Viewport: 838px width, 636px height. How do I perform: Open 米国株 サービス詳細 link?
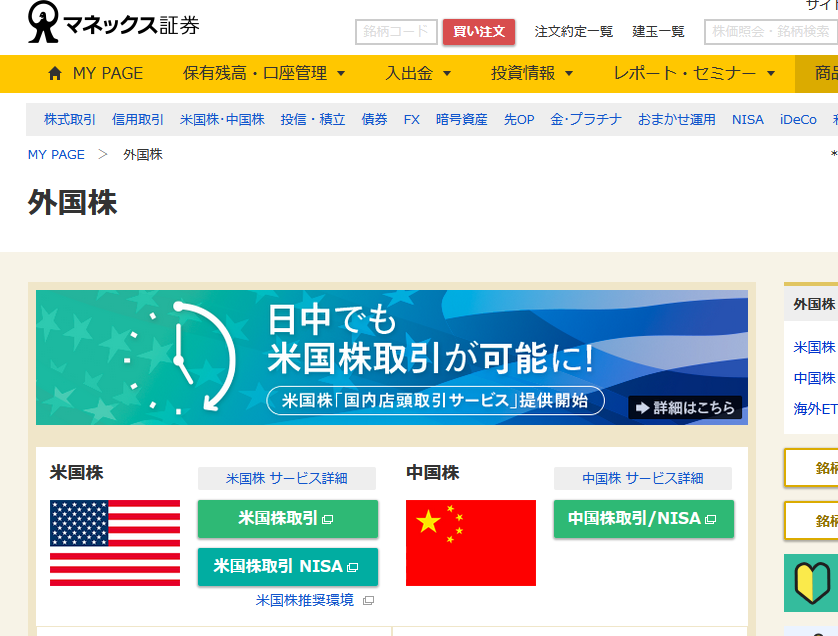tap(286, 478)
